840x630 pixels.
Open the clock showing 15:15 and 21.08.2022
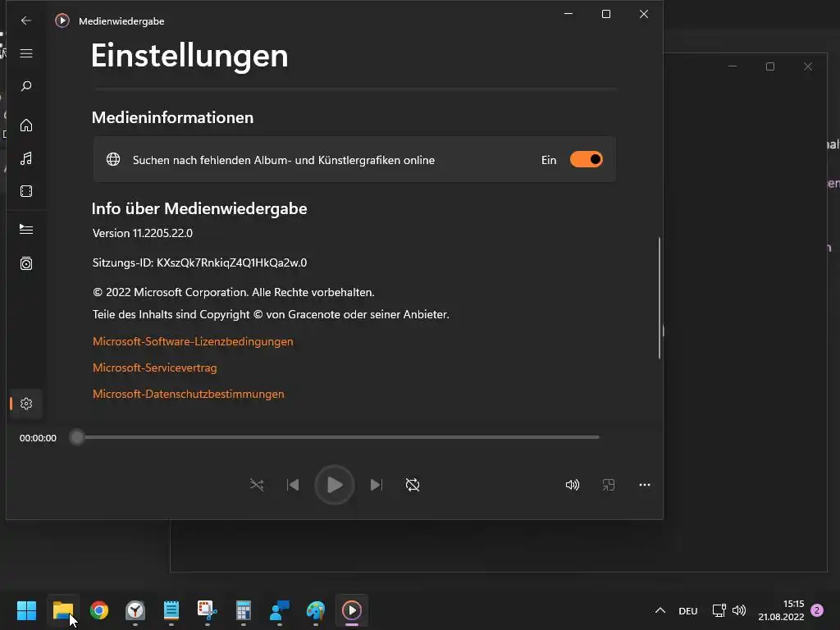(x=781, y=610)
